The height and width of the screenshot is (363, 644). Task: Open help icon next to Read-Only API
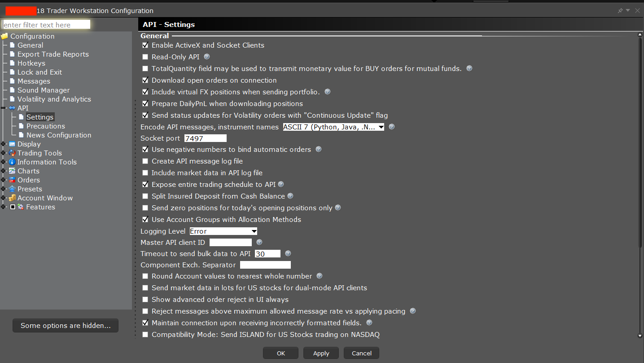tap(206, 57)
